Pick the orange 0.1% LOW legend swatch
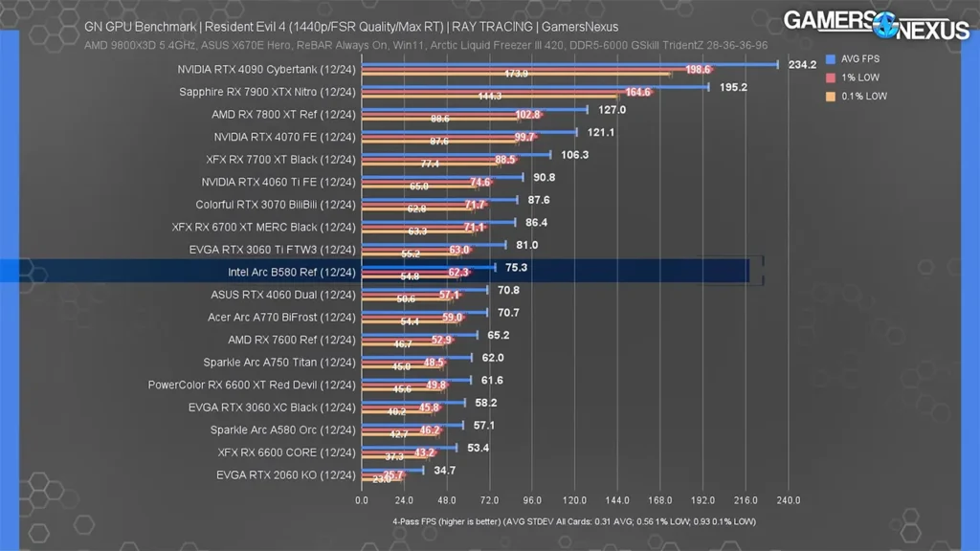 click(831, 97)
